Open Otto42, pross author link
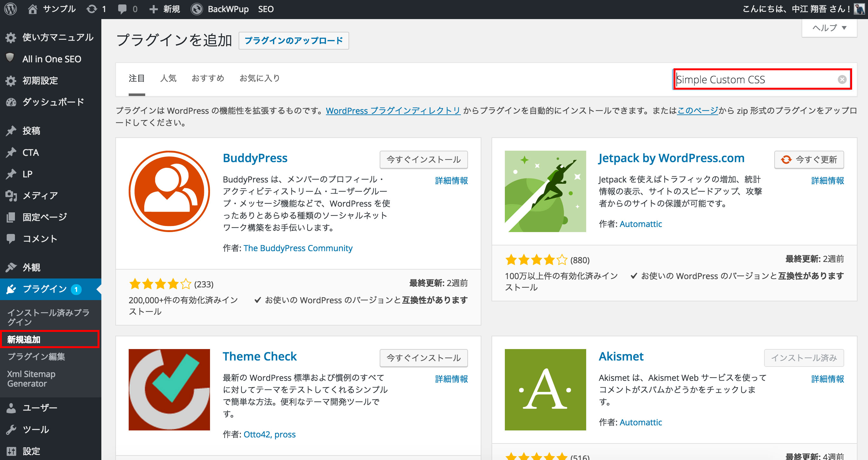This screenshot has width=868, height=460. coord(269,434)
